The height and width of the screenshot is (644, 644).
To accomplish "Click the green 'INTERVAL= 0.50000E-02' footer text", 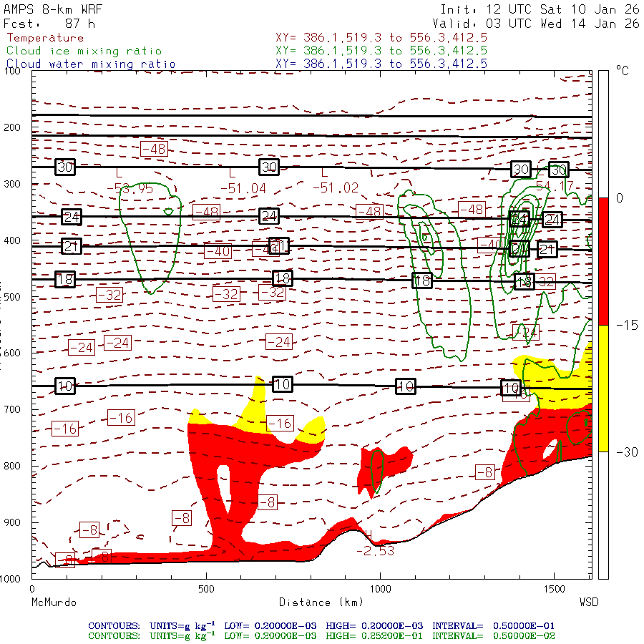I will 493,636.
